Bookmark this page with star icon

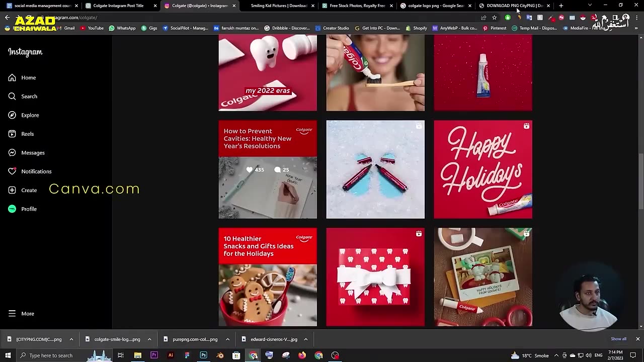click(x=494, y=18)
